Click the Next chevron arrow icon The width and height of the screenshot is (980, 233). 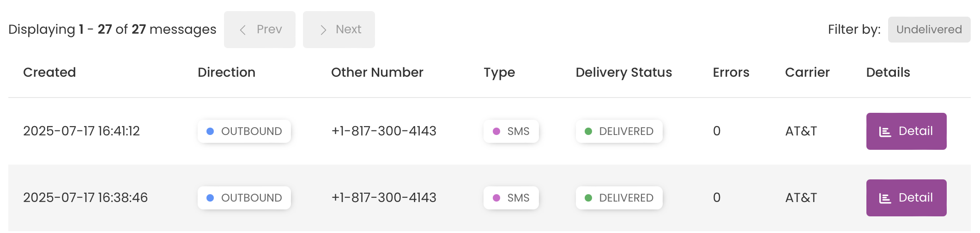point(323,30)
